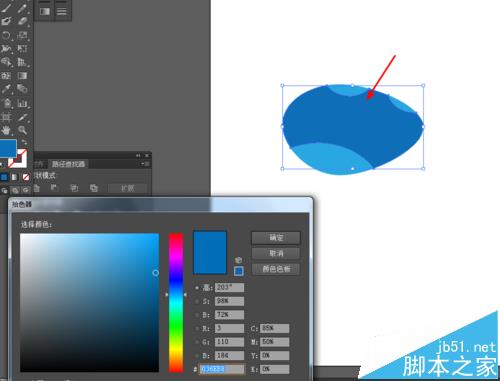Screen dimensions: 500x381
Task: Collapse the Pathfinder panel with double arrows
Action: tap(138, 156)
